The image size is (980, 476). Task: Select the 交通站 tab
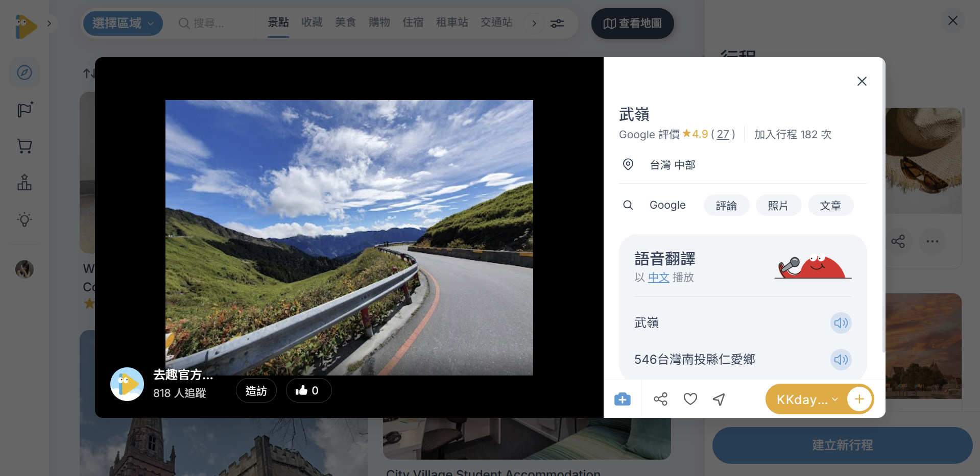coord(496,22)
